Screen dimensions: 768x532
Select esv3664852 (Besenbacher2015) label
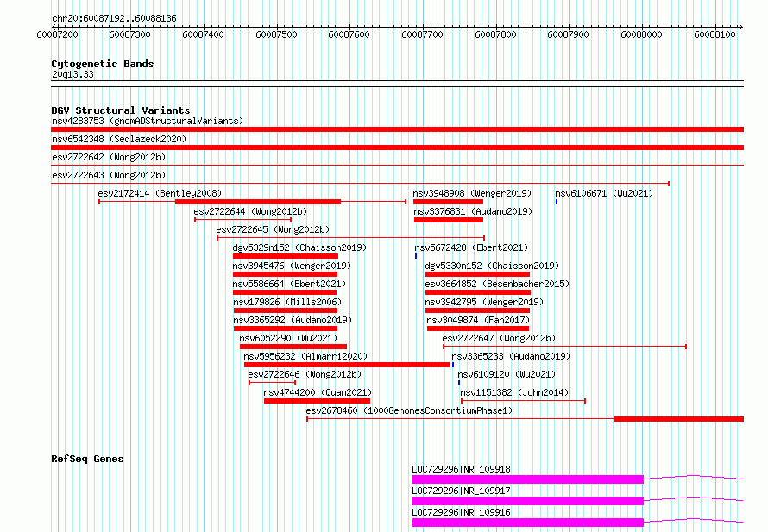498,284
